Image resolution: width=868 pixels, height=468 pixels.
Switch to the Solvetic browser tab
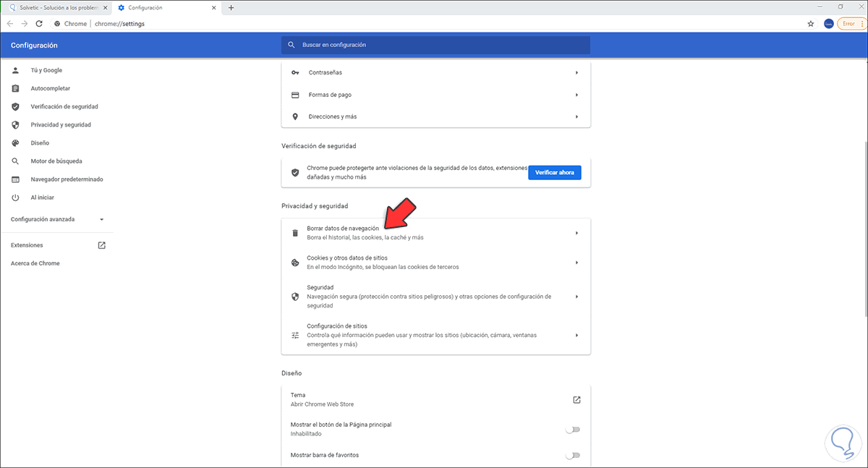click(x=54, y=7)
